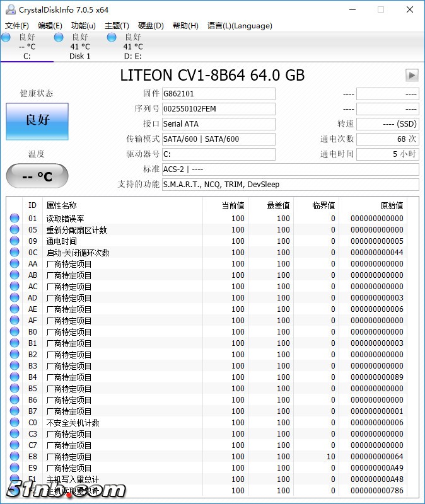Click threshold value 10 in E8 row
This screenshot has width=425, height=504.
[x=331, y=456]
